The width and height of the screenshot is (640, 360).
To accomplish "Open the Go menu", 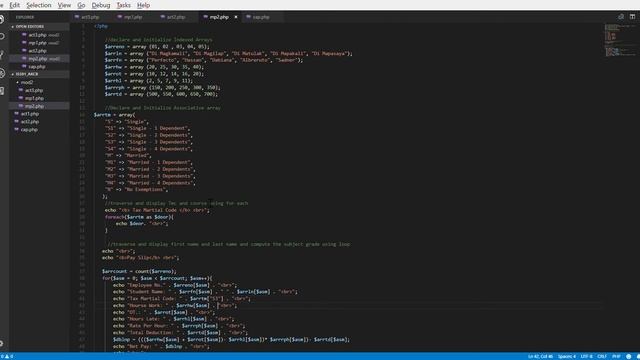I will [81, 5].
